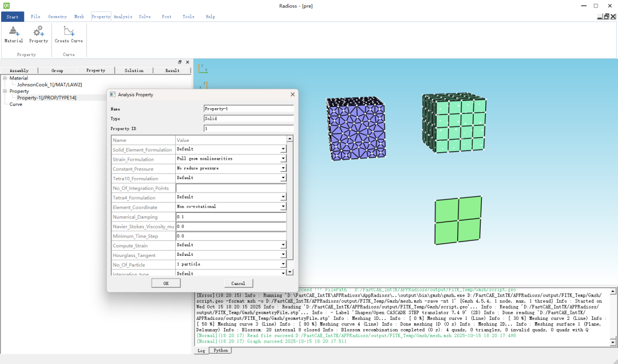The width and height of the screenshot is (618, 364).
Task: Open Compute_Strain dropdown
Action: 283,246
